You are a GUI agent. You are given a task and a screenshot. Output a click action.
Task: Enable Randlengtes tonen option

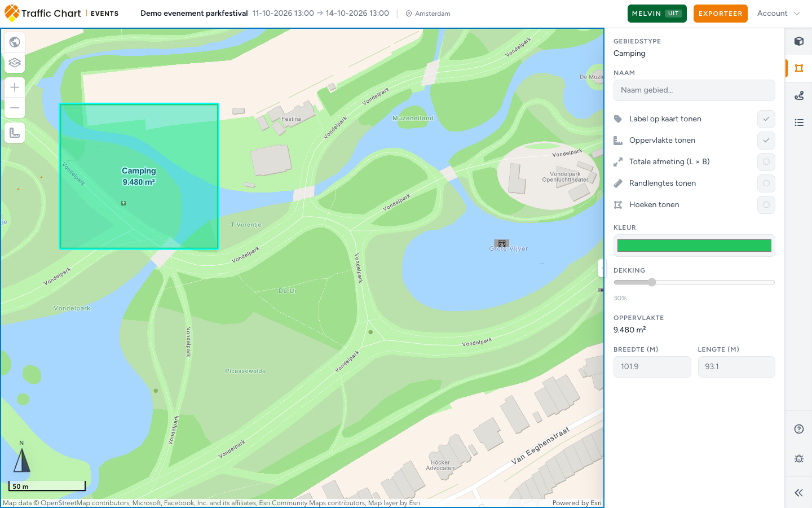point(766,183)
